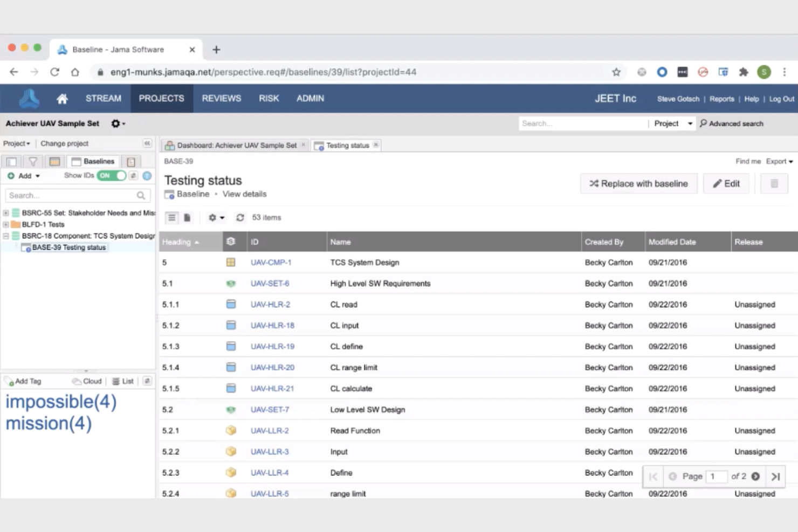This screenshot has width=798, height=532.
Task: Bookmark this page with the star icon
Action: 616,72
